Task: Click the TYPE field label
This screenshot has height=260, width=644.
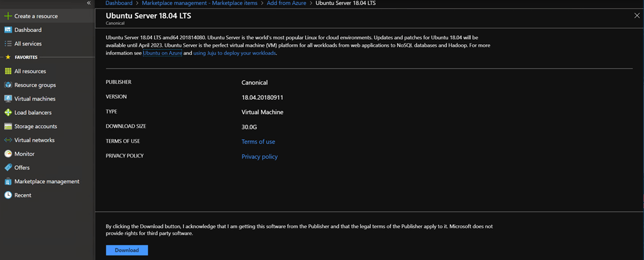Action: pyautogui.click(x=112, y=111)
